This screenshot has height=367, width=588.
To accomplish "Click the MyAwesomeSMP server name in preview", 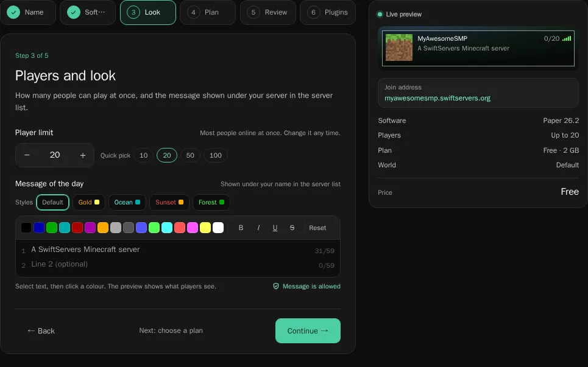I will [x=442, y=38].
